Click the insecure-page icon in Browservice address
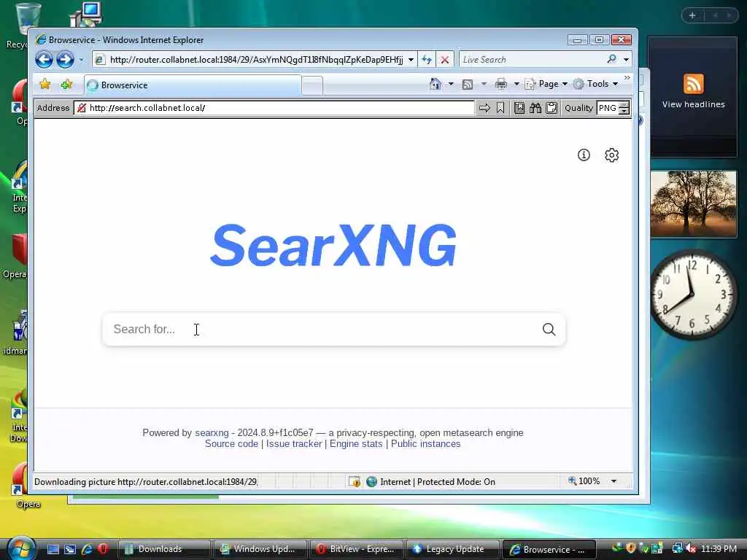 point(82,108)
